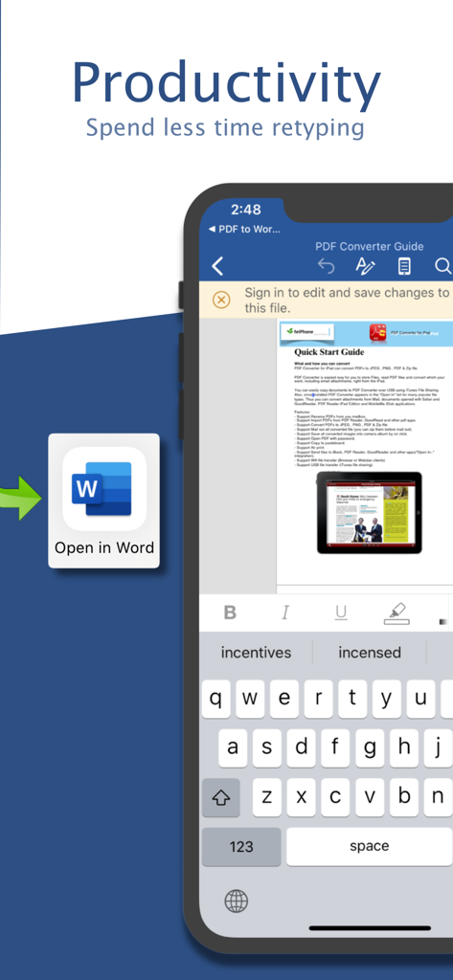Tap the PDF Converter Guide title
The image size is (453, 980).
[369, 246]
